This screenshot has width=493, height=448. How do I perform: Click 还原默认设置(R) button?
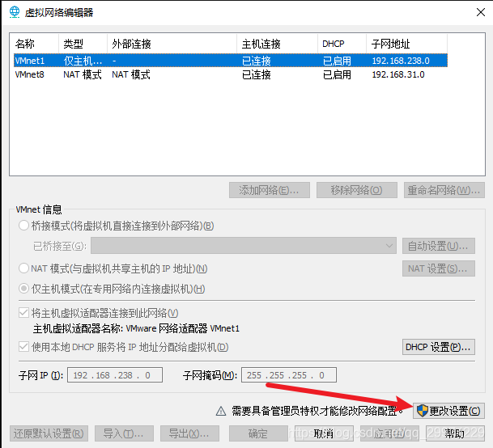pyautogui.click(x=49, y=433)
